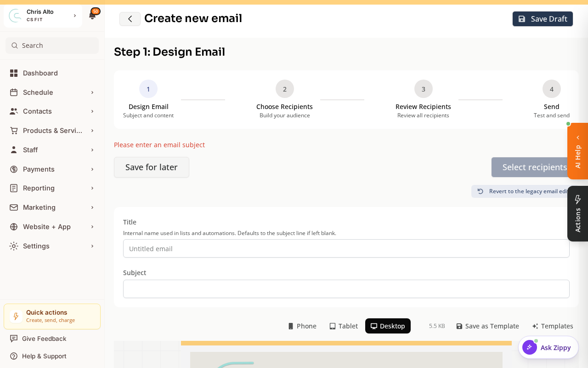Click the '5.5 KB' size label

coord(437,326)
